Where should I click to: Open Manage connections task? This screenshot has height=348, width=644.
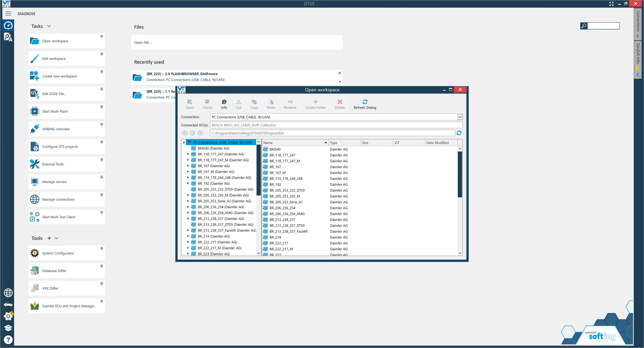67,199
